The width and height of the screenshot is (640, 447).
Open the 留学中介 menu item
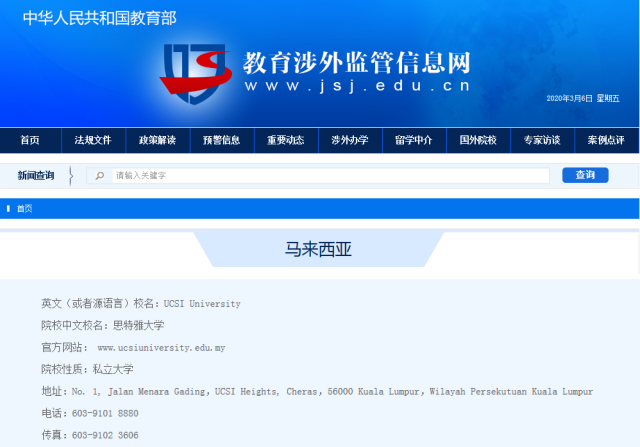click(414, 140)
